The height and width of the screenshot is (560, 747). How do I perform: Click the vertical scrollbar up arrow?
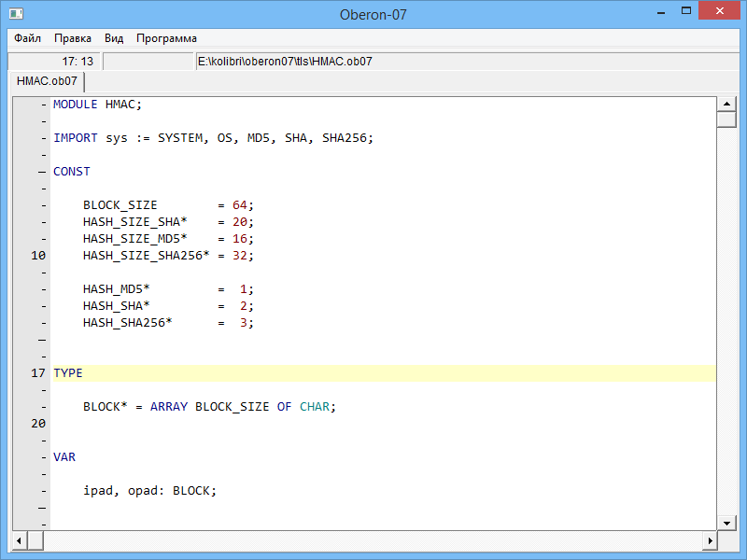(x=726, y=104)
